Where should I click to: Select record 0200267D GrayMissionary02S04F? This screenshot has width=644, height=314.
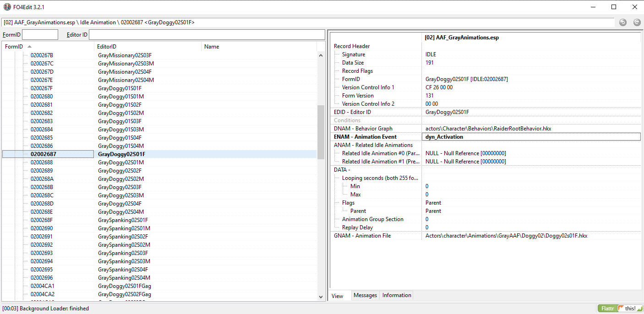159,72
